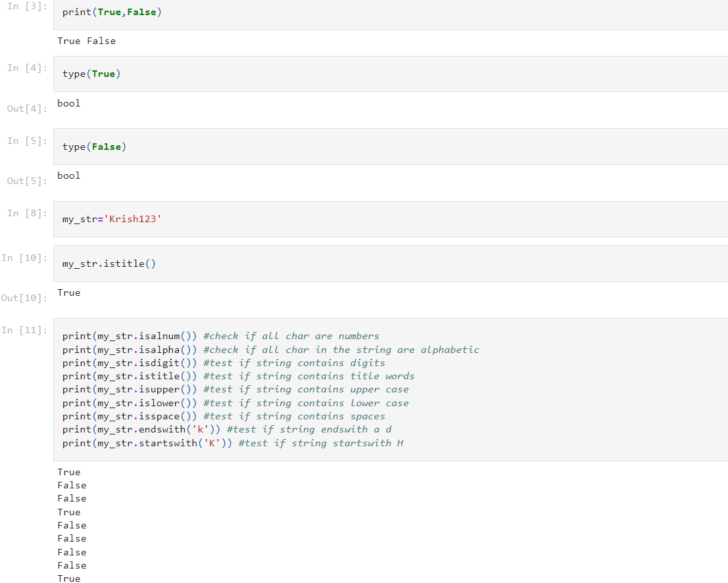Click the '#test if string contains digits' comment
The width and height of the screenshot is (728, 583).
[x=294, y=363]
